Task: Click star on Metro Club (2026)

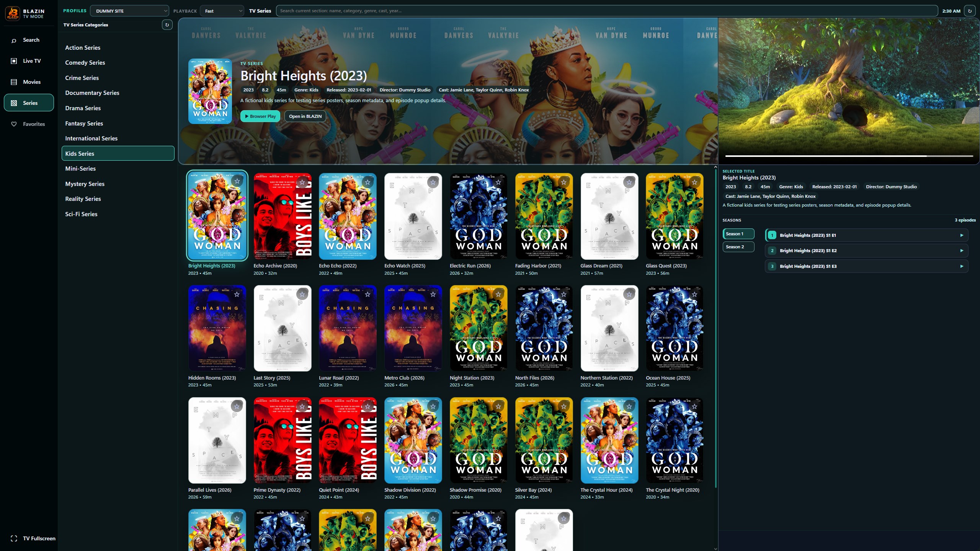Action: 433,294
